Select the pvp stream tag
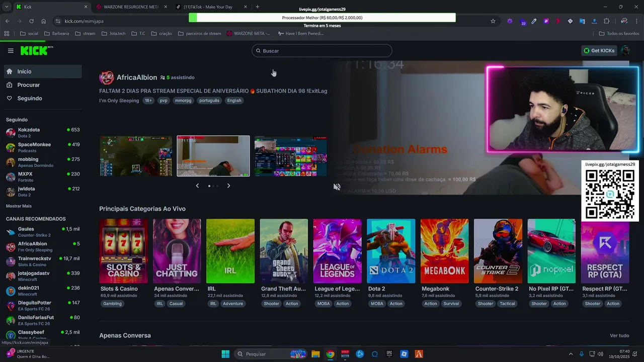 tap(164, 101)
